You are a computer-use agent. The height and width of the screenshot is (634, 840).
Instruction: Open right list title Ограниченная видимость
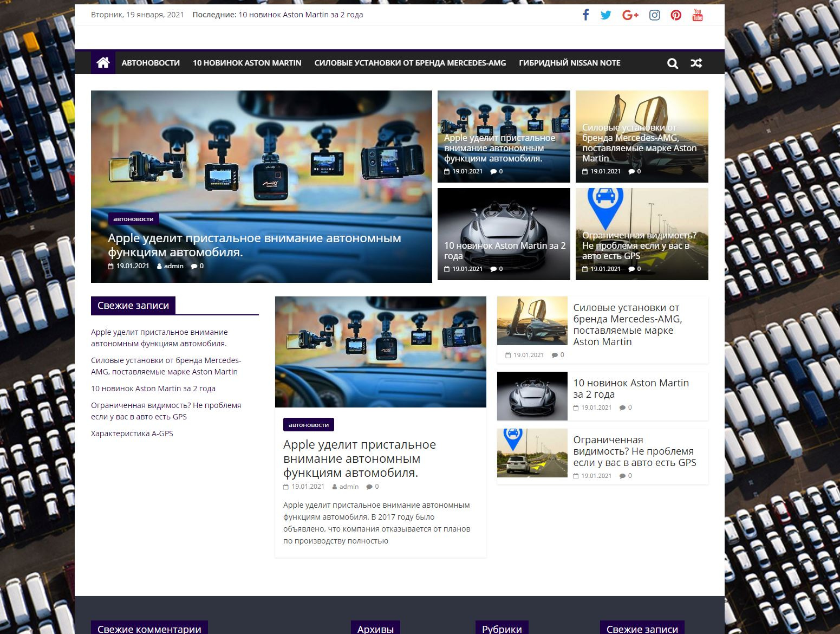[635, 451]
